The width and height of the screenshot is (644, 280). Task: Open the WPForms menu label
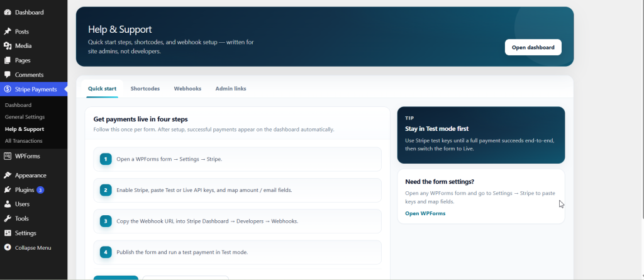coord(28,156)
